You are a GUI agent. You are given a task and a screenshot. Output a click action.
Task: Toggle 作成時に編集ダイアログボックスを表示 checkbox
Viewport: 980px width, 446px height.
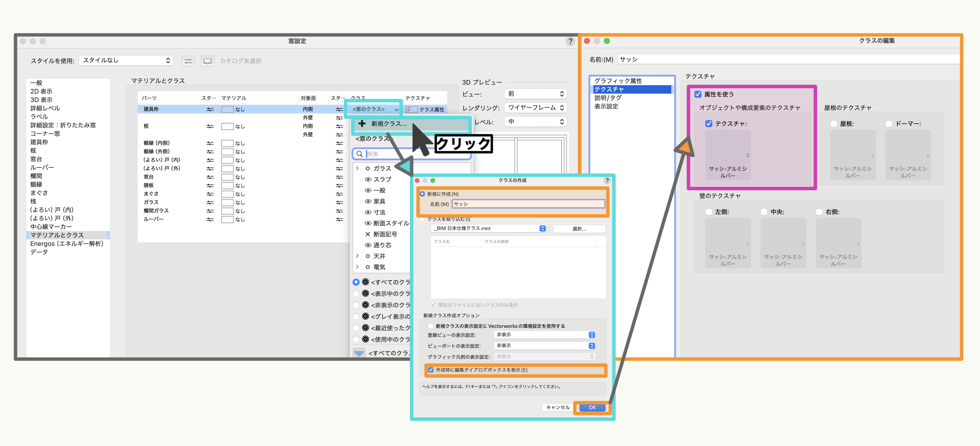point(431,370)
